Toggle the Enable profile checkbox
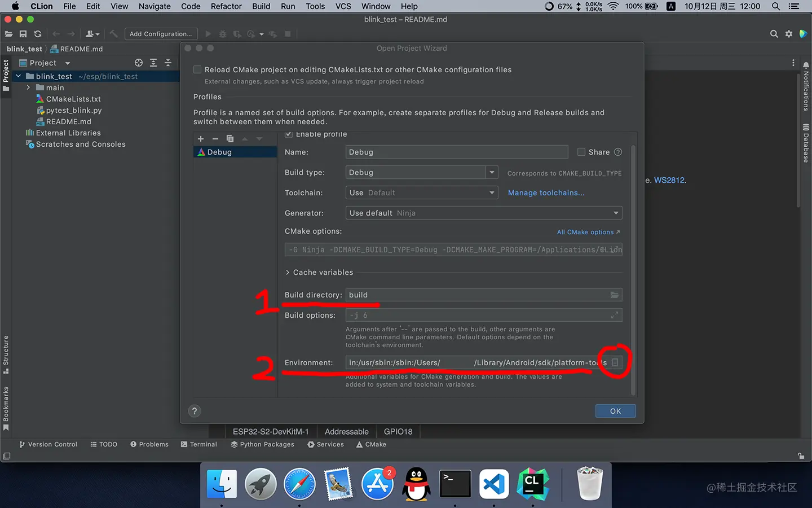Screen dimensions: 812x508 pyautogui.click(x=289, y=134)
